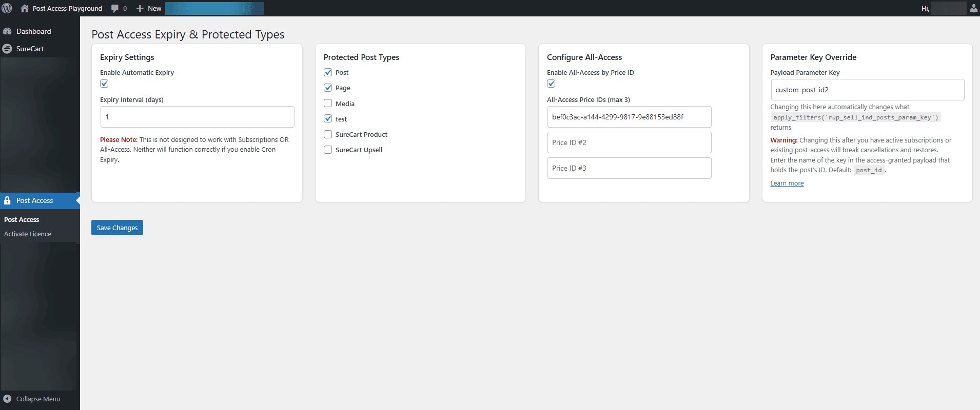Open the Dashboard menu item
Image resolution: width=980 pixels, height=410 pixels.
[40, 31]
